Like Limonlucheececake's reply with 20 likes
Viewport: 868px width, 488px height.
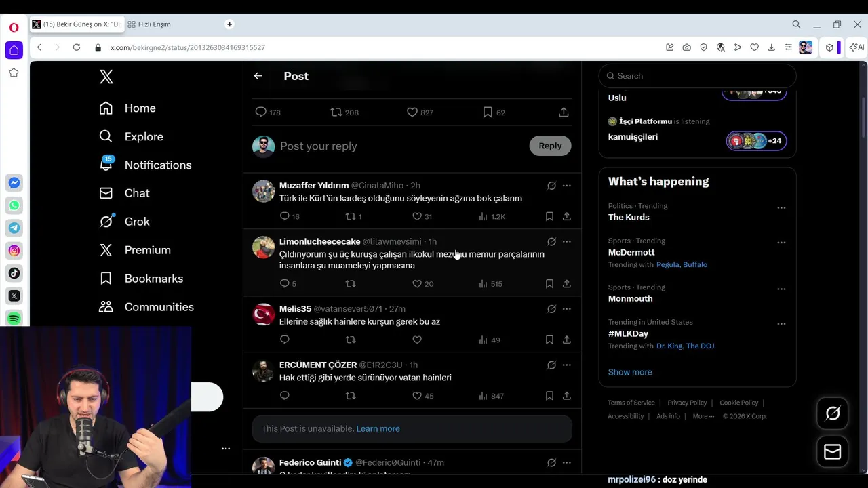click(x=417, y=283)
